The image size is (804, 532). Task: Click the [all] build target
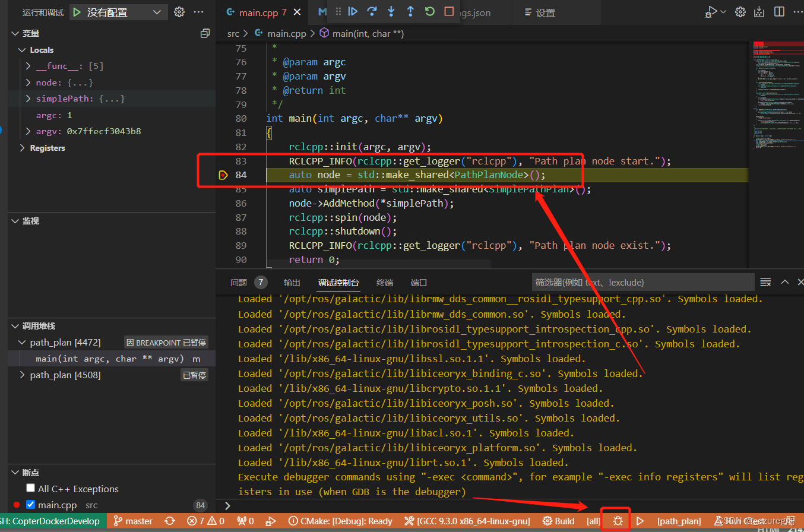pyautogui.click(x=593, y=521)
